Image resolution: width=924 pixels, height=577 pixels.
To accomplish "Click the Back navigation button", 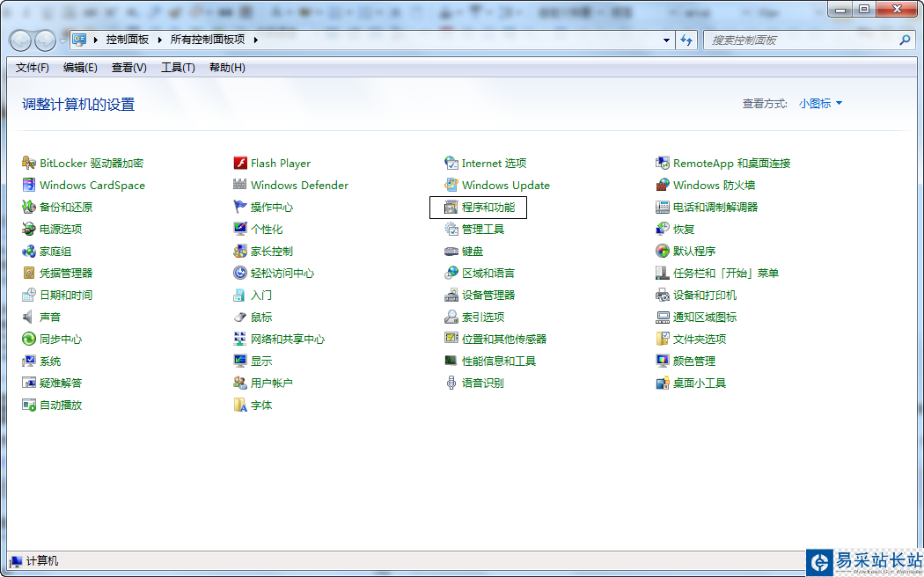I will click(x=20, y=40).
